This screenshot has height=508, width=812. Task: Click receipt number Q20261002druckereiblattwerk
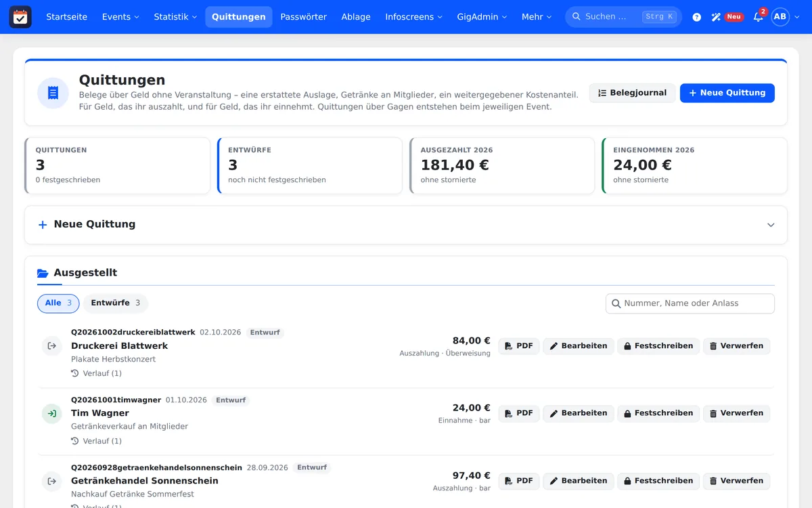point(133,333)
